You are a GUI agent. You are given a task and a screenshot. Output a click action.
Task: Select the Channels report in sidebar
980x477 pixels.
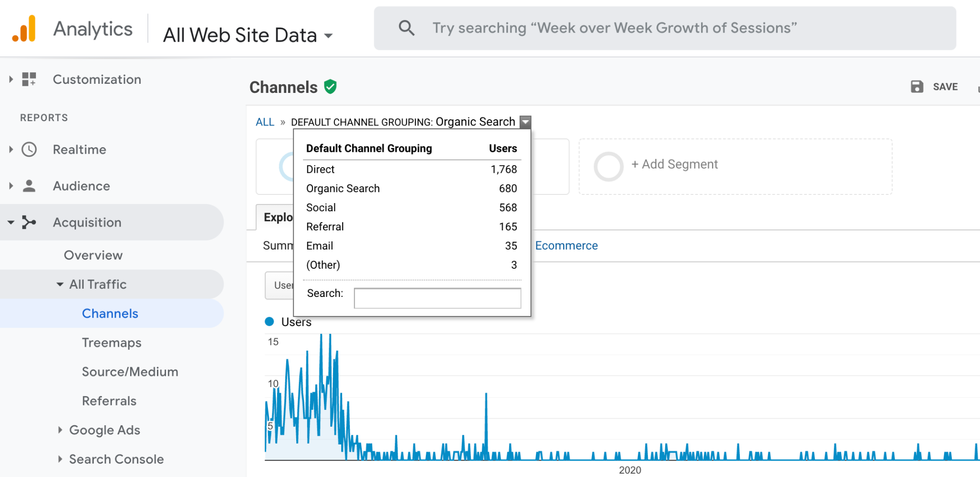point(110,314)
